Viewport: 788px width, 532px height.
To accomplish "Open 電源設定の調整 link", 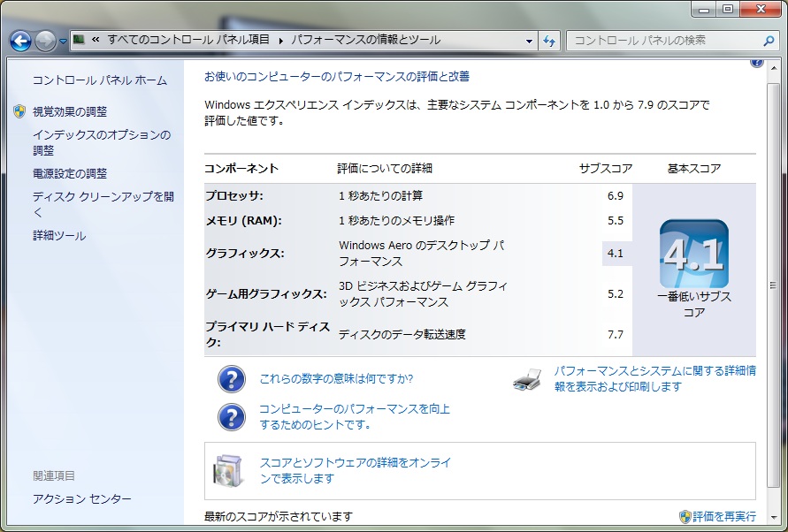I will [x=70, y=173].
